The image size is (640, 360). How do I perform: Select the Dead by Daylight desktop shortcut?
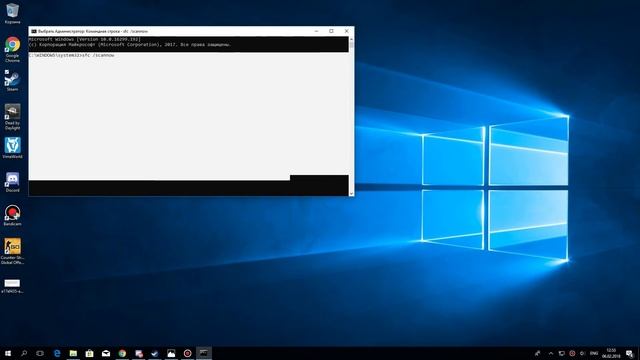[12, 117]
